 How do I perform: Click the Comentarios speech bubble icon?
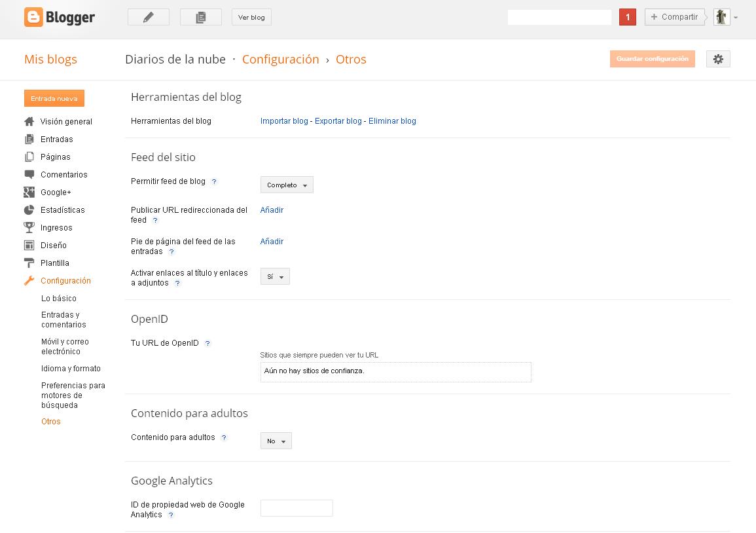[x=29, y=174]
